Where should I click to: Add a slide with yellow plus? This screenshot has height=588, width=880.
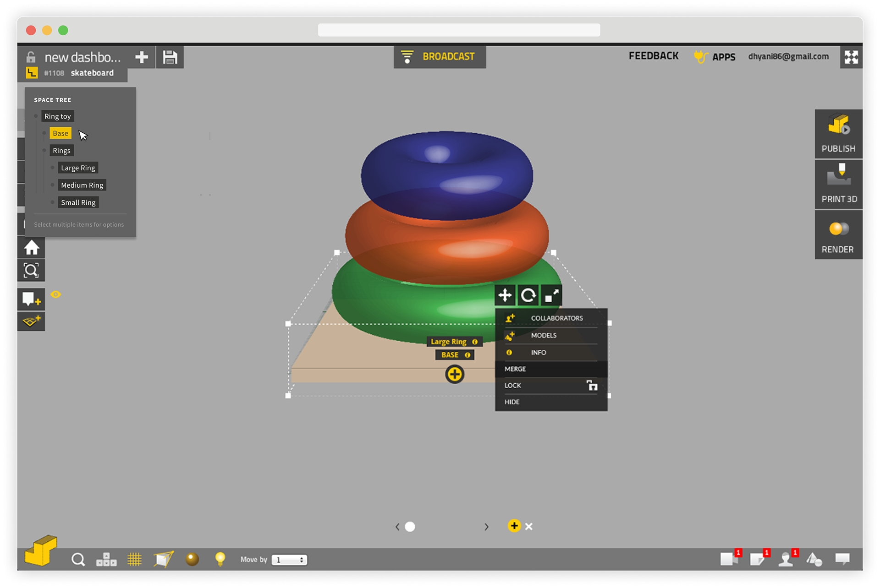[514, 526]
